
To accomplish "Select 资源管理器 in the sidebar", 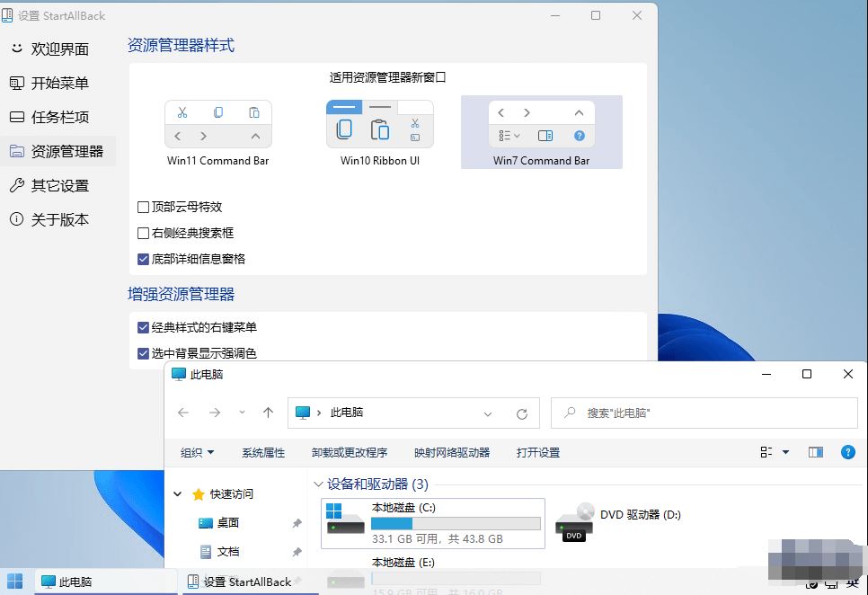I will pyautogui.click(x=59, y=151).
